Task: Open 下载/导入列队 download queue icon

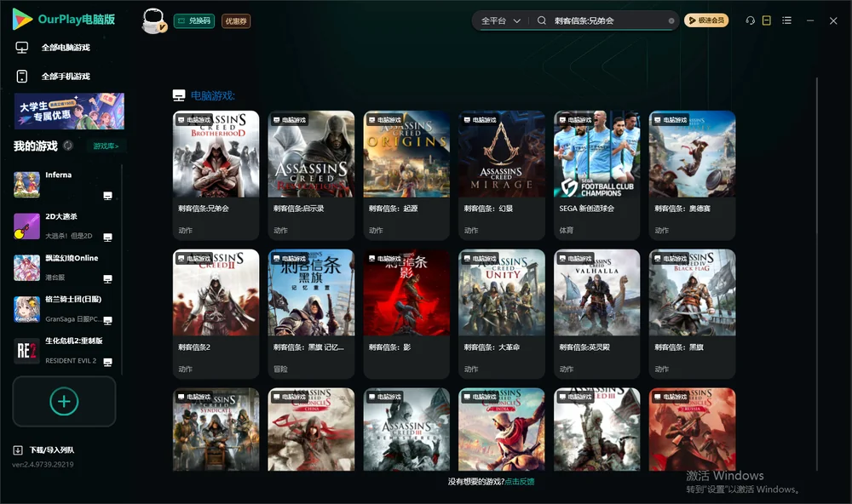Action: [x=18, y=450]
